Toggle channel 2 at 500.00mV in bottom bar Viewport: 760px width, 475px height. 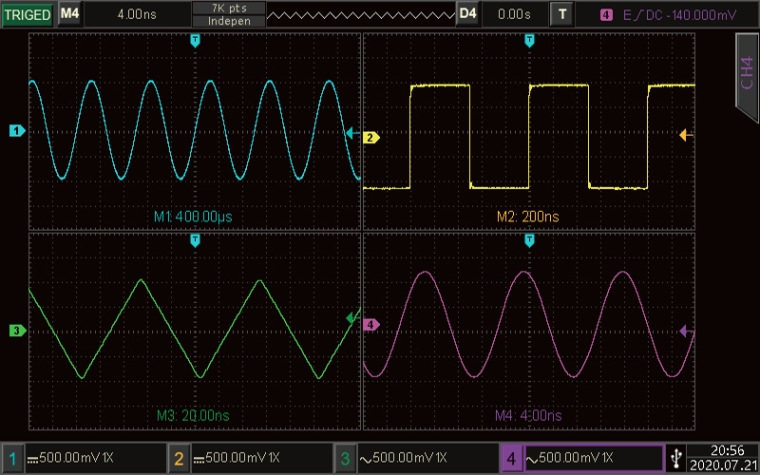[249, 459]
